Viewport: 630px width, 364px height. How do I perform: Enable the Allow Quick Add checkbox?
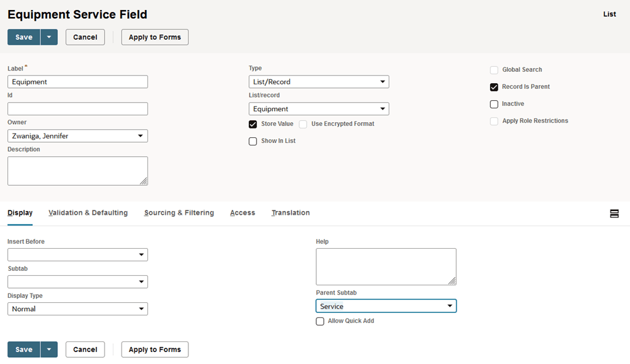tap(320, 321)
